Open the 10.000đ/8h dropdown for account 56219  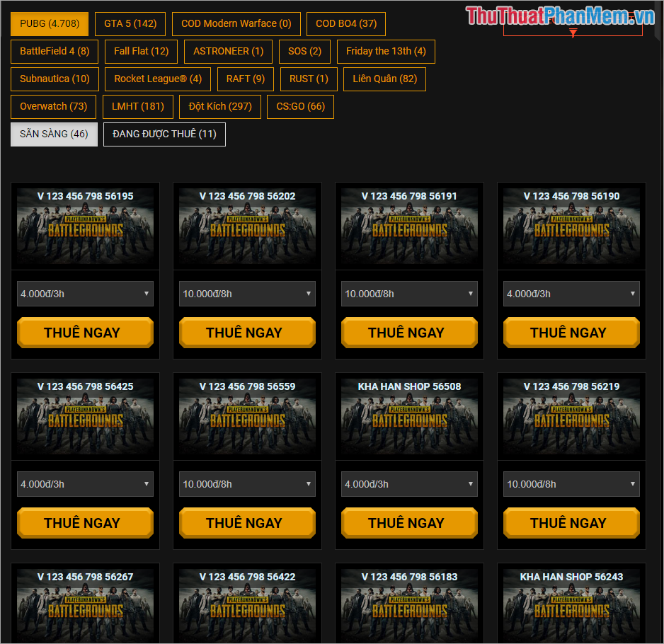tap(571, 483)
